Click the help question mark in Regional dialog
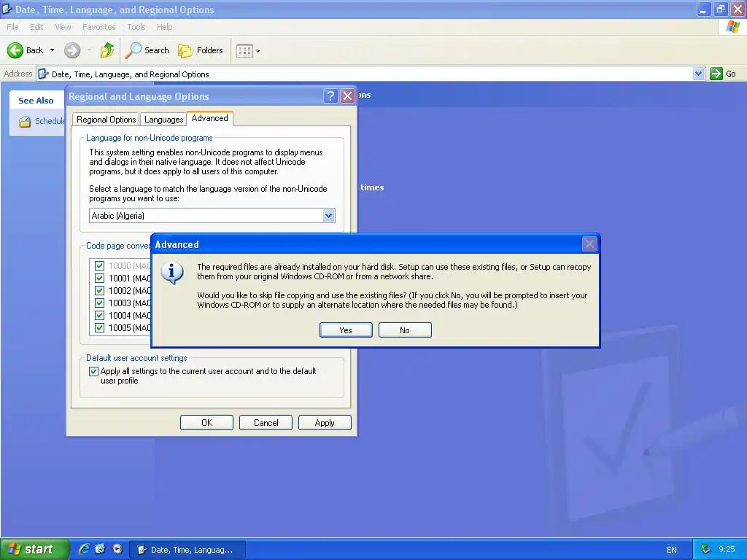Viewport: 747px width, 560px height. [x=330, y=96]
